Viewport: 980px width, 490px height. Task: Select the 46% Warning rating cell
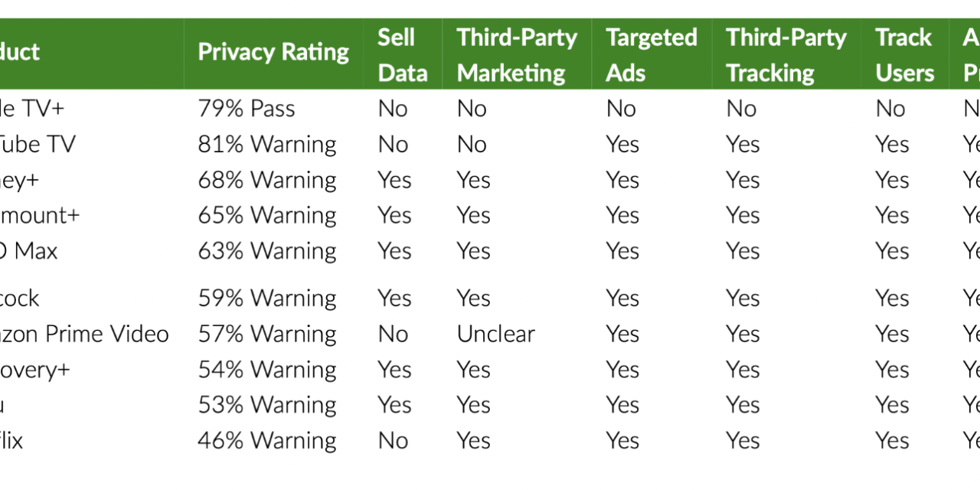267,440
